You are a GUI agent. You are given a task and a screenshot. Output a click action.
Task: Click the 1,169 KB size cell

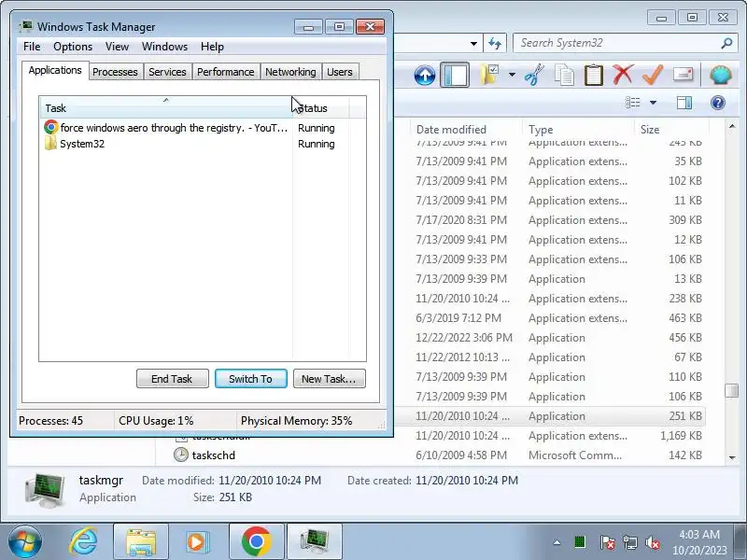[681, 436]
